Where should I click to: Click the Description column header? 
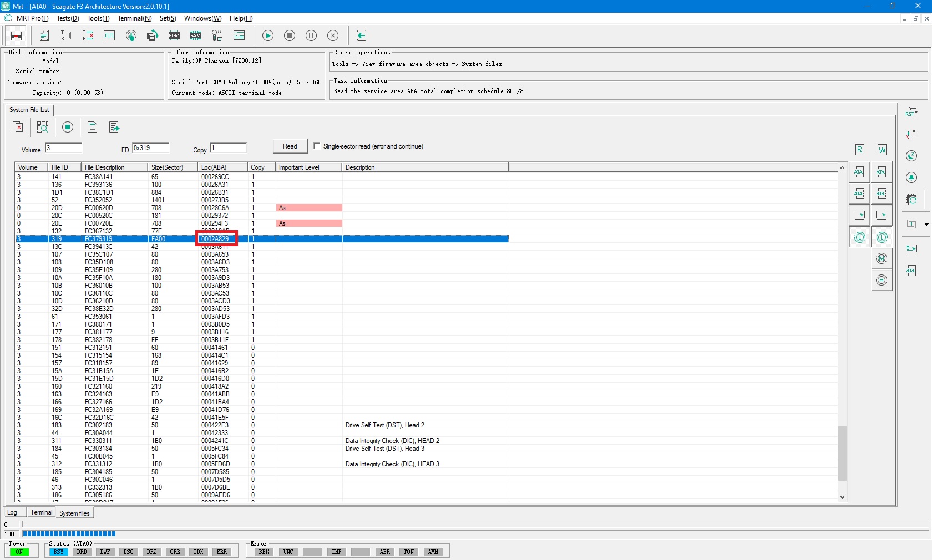click(x=425, y=167)
